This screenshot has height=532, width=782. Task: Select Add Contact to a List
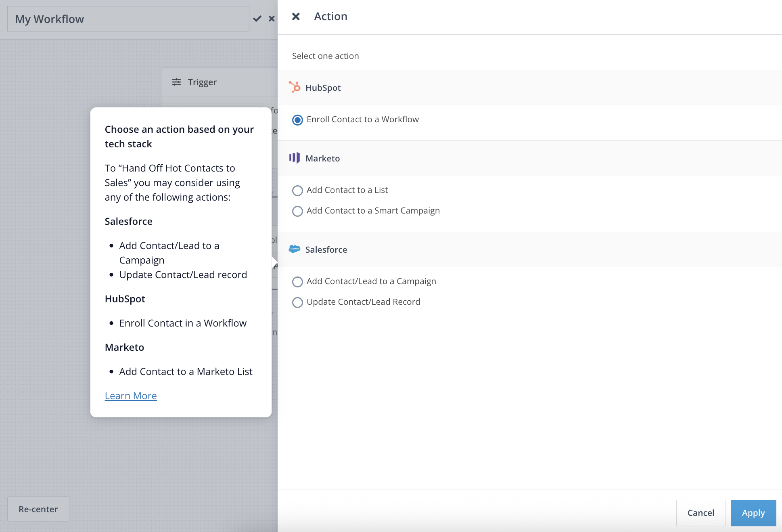pyautogui.click(x=298, y=191)
